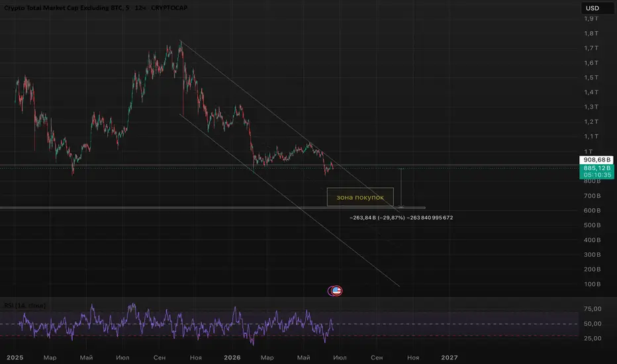Viewport: 617px width, 364px height.
Task: Click the 05:10:35 countdown timer
Action: 596,175
